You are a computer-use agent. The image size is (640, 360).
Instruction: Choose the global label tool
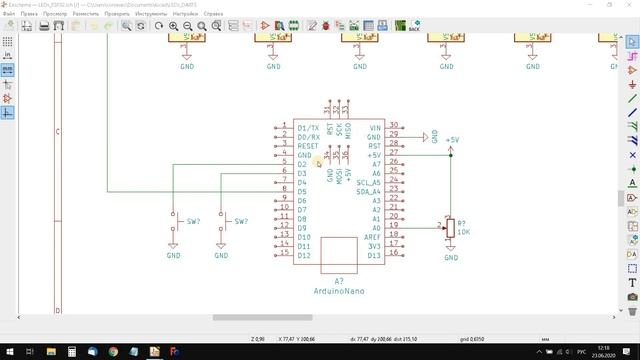point(632,198)
